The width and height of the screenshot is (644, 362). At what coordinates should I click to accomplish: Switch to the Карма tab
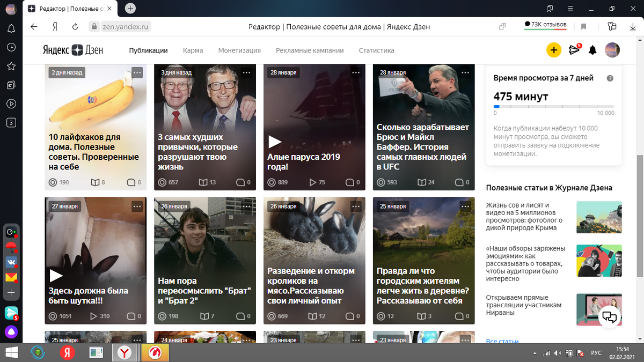[193, 50]
